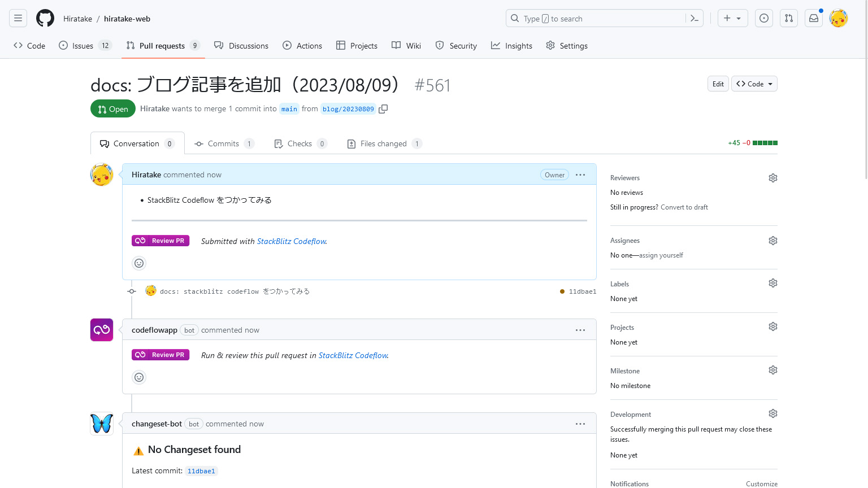This screenshot has width=868, height=488.
Task: Open Latest commit 11dbae1 link
Action: [201, 471]
